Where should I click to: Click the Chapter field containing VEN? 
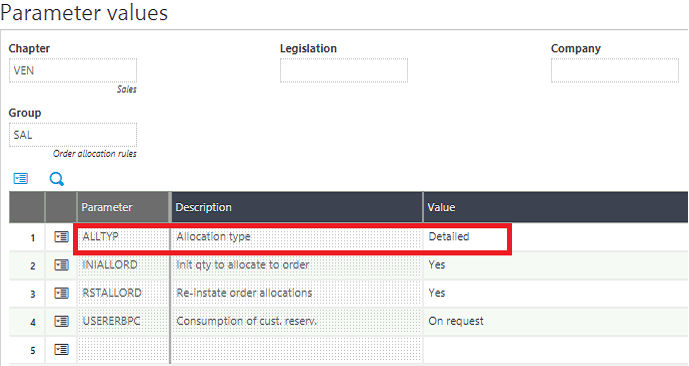[x=73, y=70]
